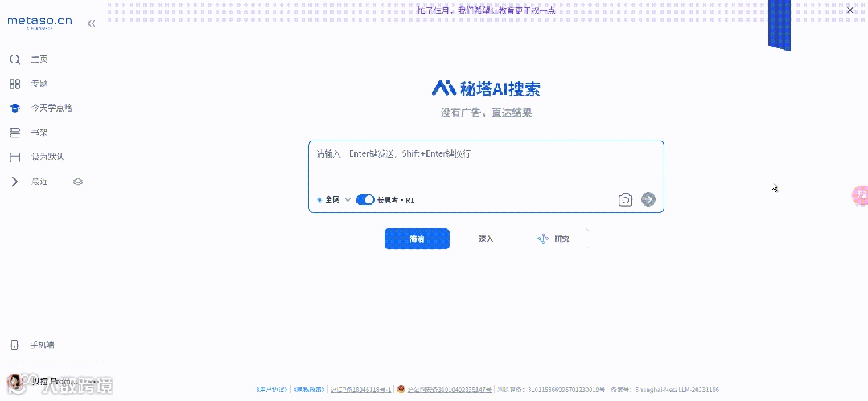Open 主页 via the magnifier icon
This screenshot has width=868, height=401.
[x=15, y=59]
